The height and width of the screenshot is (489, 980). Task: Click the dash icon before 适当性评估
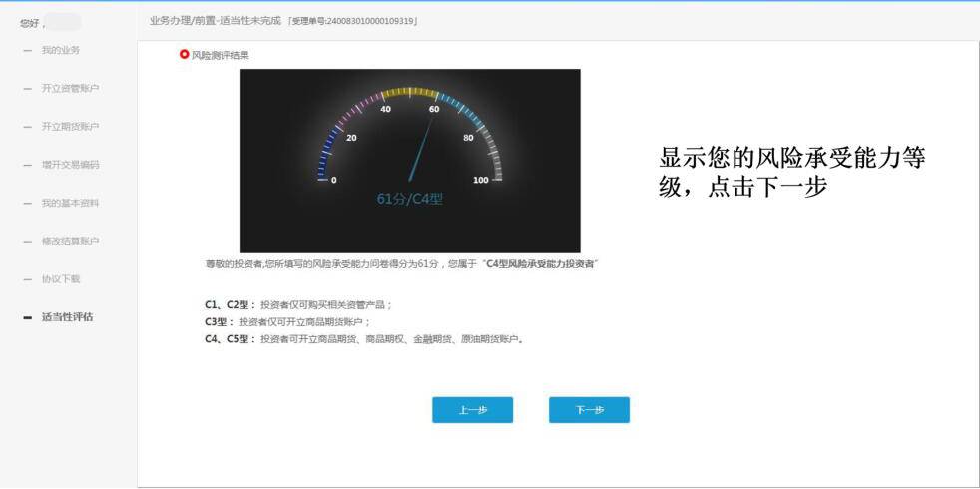pos(28,318)
